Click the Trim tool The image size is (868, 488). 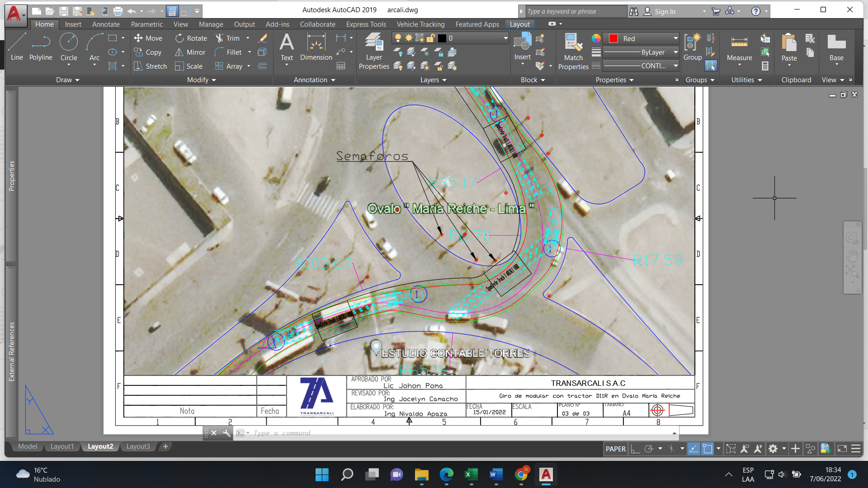[227, 38]
